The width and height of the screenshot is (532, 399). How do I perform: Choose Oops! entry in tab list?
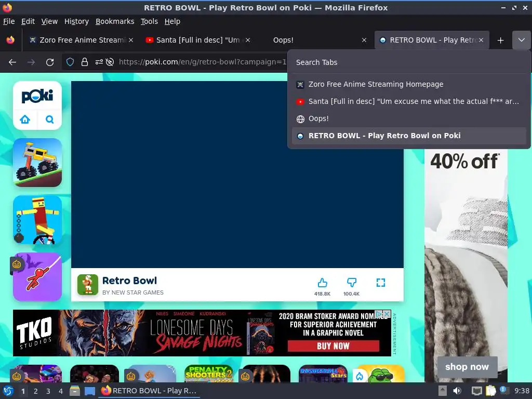pyautogui.click(x=409, y=119)
